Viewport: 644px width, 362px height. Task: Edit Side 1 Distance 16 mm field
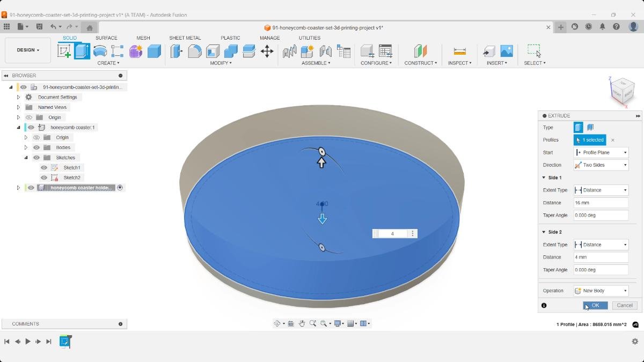point(601,203)
